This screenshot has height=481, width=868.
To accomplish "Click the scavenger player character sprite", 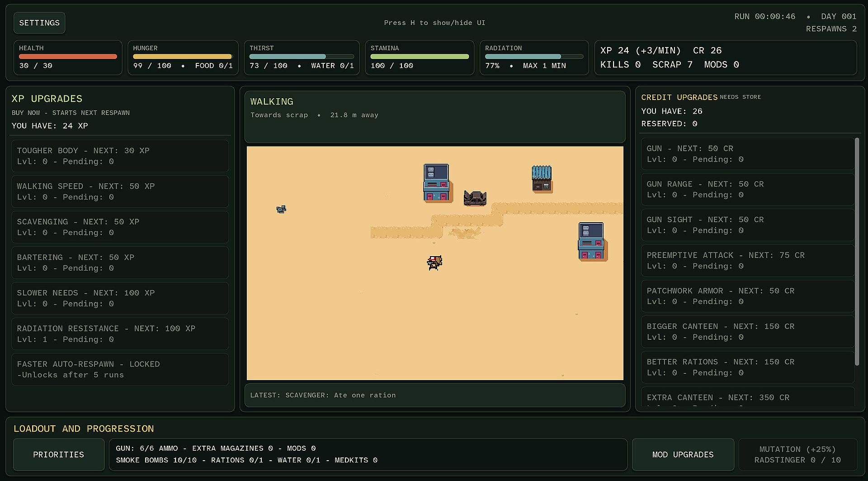I will click(434, 263).
